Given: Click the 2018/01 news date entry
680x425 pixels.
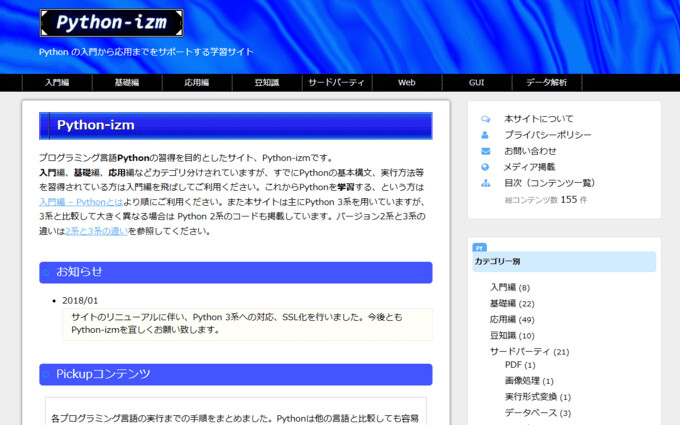Looking at the screenshot, I should point(80,301).
